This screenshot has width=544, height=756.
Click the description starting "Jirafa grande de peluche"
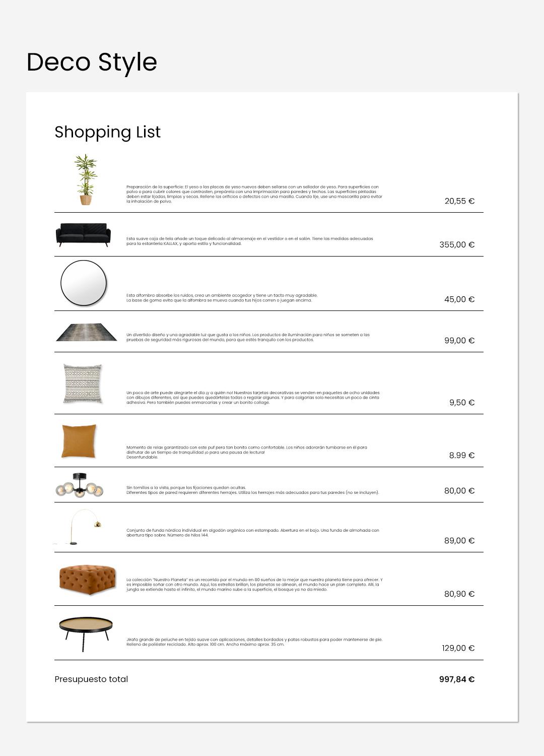click(x=254, y=642)
